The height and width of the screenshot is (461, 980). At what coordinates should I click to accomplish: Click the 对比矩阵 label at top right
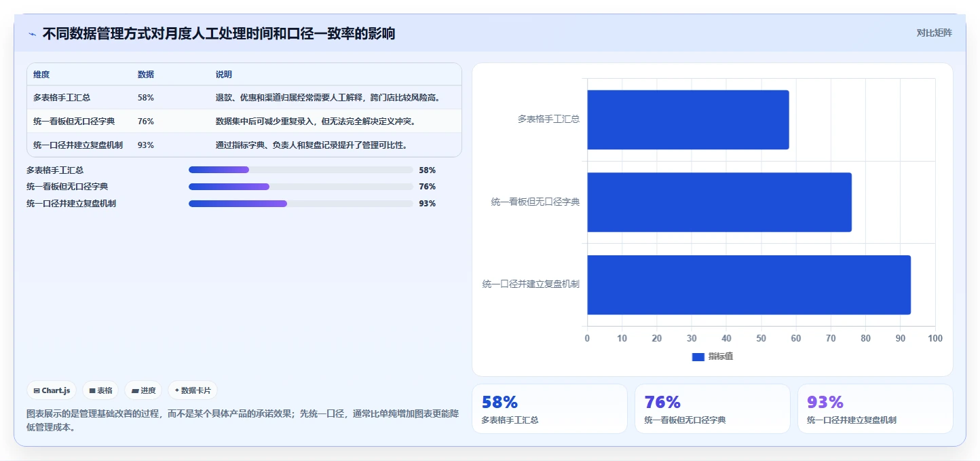tap(934, 33)
